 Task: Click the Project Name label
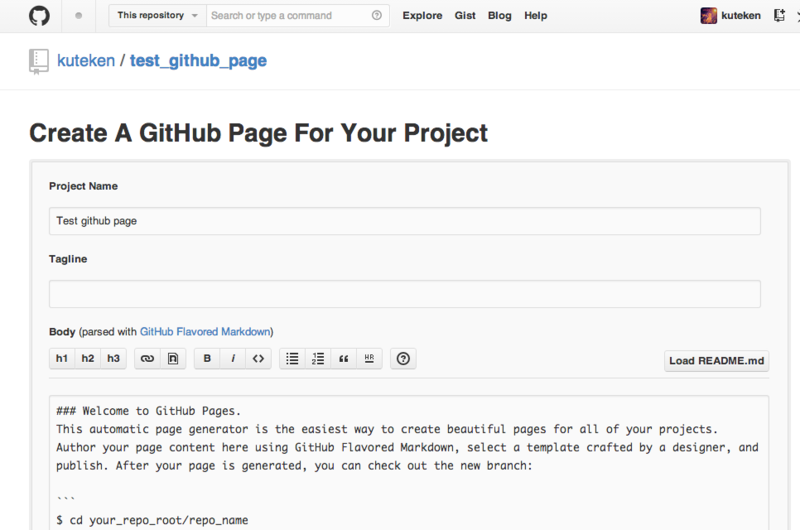click(x=83, y=186)
